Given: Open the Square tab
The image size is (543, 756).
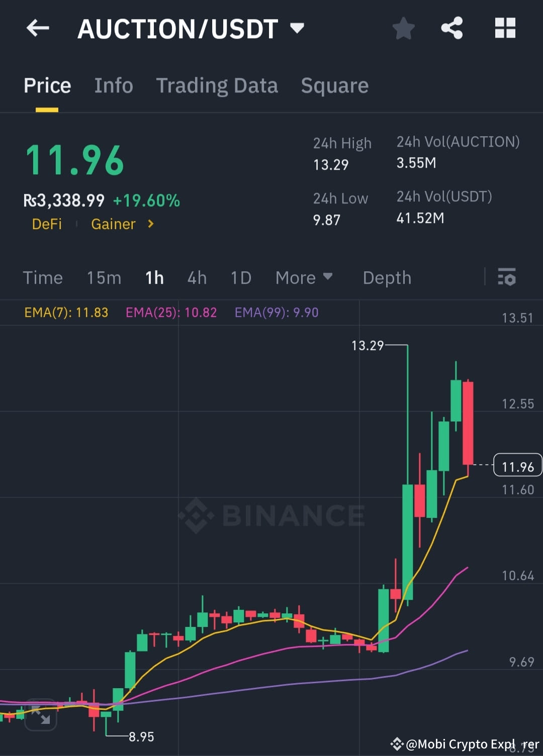Looking at the screenshot, I should [x=334, y=85].
